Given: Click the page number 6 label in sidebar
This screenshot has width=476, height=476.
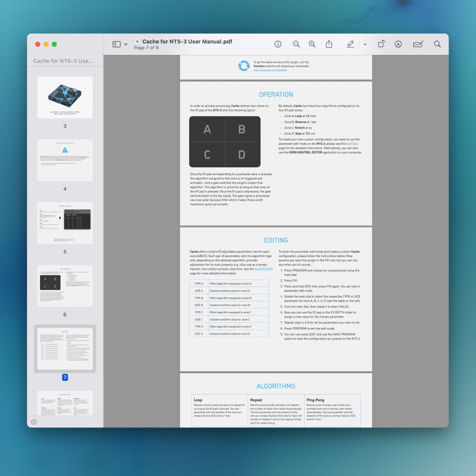Looking at the screenshot, I should click(x=65, y=315).
